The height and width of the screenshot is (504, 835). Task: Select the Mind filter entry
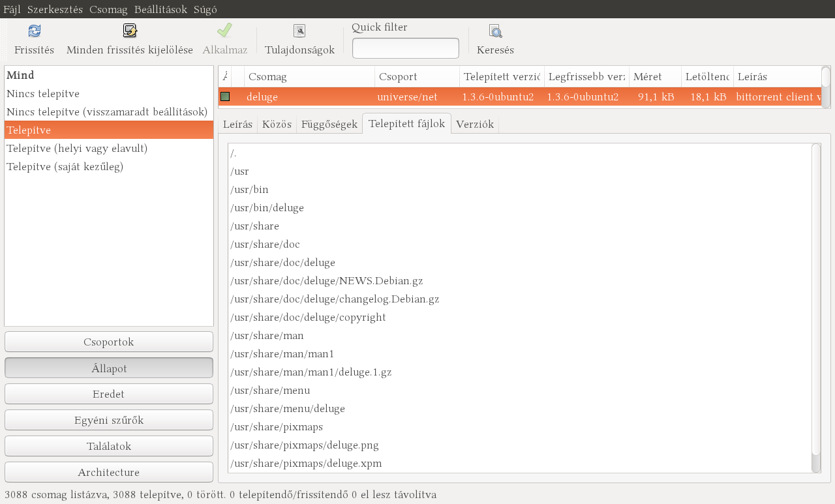pyautogui.click(x=109, y=75)
